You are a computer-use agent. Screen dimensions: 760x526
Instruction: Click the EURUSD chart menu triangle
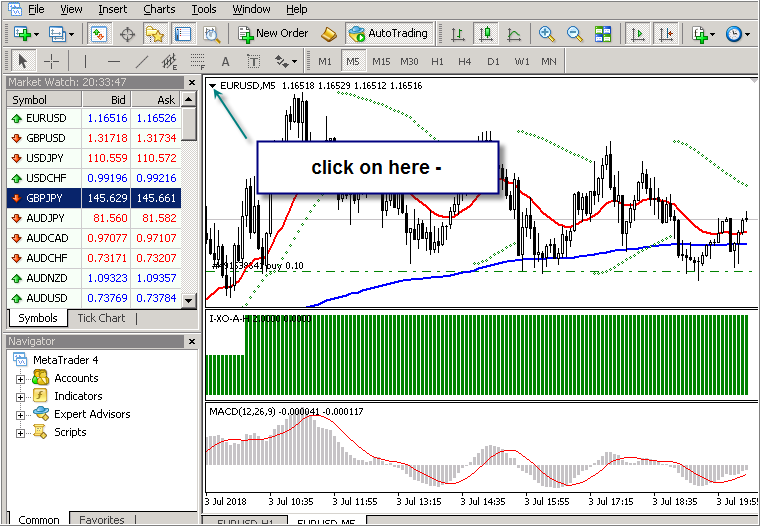point(212,86)
